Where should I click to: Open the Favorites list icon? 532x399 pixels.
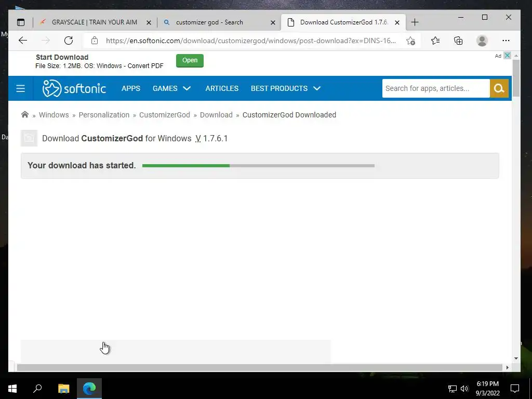click(x=435, y=41)
